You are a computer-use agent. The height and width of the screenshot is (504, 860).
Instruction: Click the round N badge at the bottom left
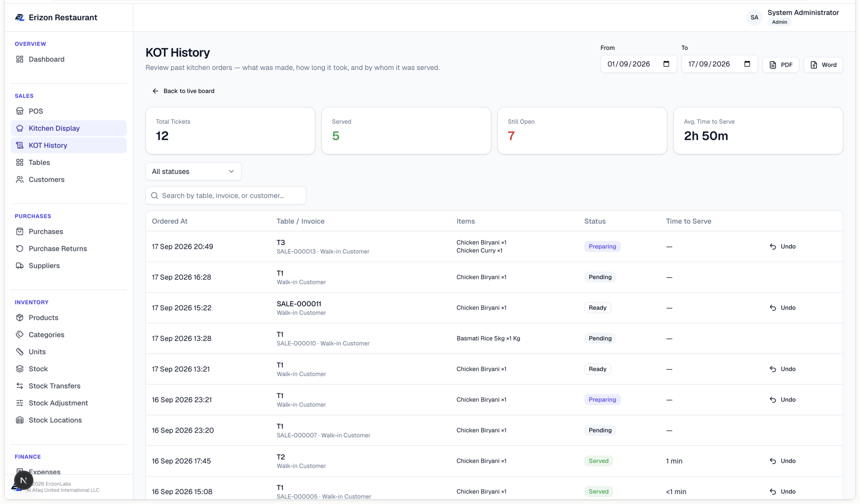click(x=23, y=480)
